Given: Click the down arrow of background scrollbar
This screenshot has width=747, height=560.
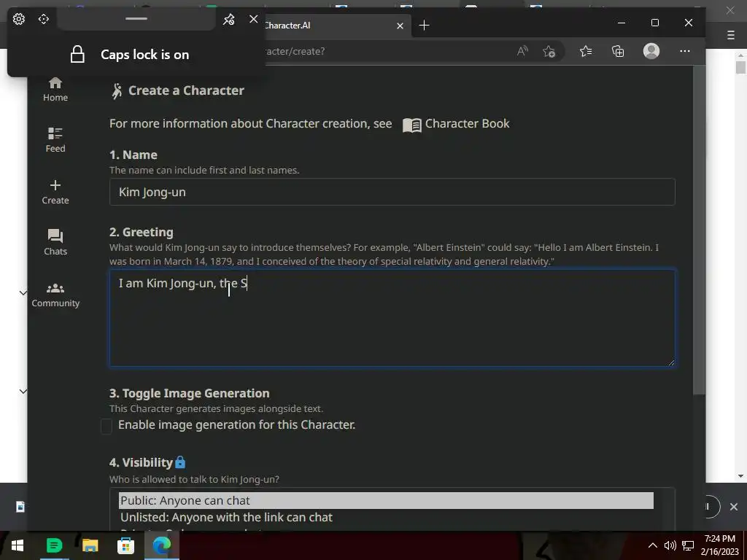Looking at the screenshot, I should (740, 475).
